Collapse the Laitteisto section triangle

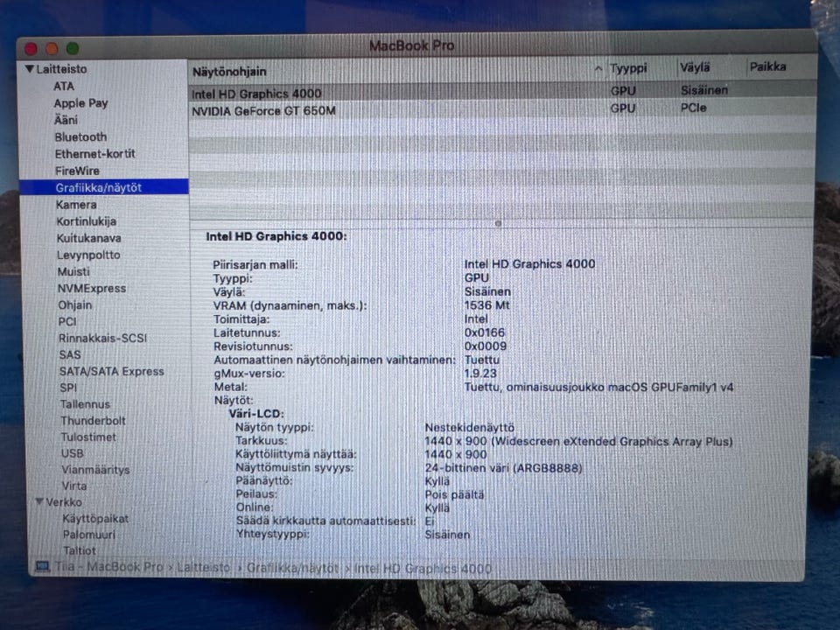30,68
